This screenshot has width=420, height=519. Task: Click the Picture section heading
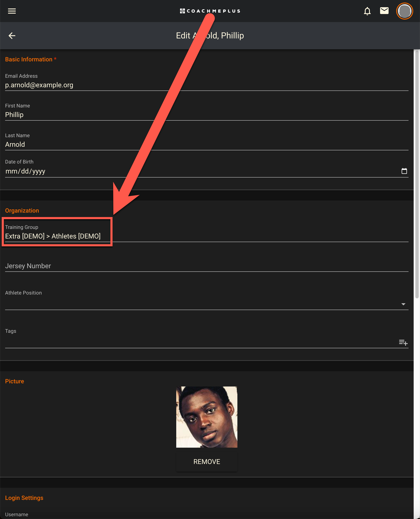tap(14, 381)
